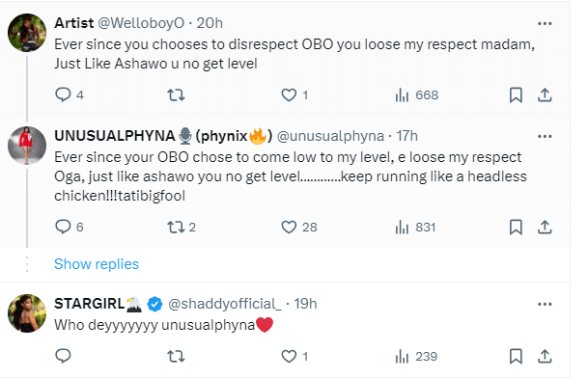View analytics showing 831 views

coord(415,227)
